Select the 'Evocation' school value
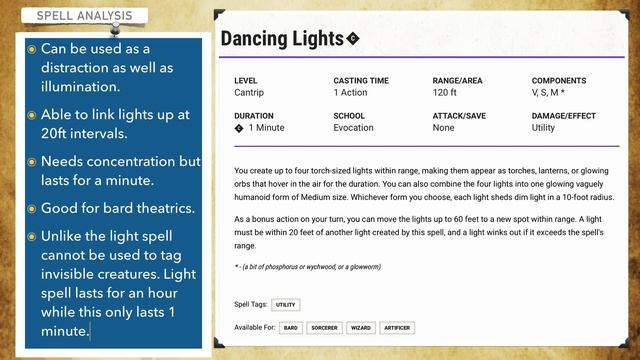Screen dimensions: 640x360 pos(353,128)
